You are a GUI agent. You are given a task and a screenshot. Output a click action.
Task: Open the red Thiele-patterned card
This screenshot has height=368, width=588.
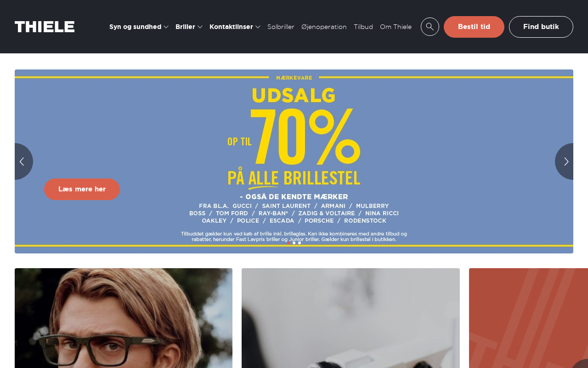[x=528, y=318]
